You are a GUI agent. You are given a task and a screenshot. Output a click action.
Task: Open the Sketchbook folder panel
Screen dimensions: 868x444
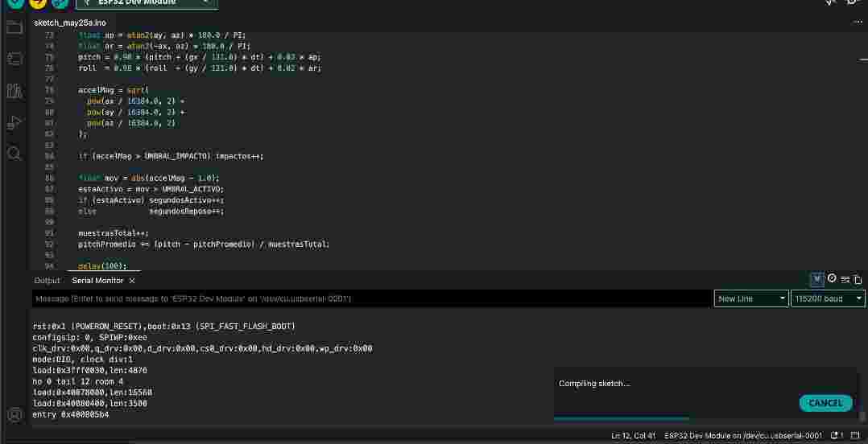point(14,27)
